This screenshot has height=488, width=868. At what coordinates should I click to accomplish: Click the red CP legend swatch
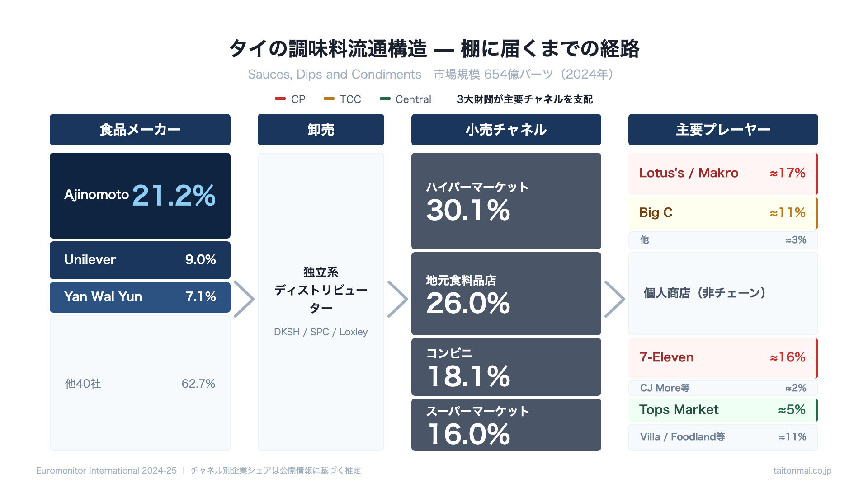pyautogui.click(x=280, y=99)
